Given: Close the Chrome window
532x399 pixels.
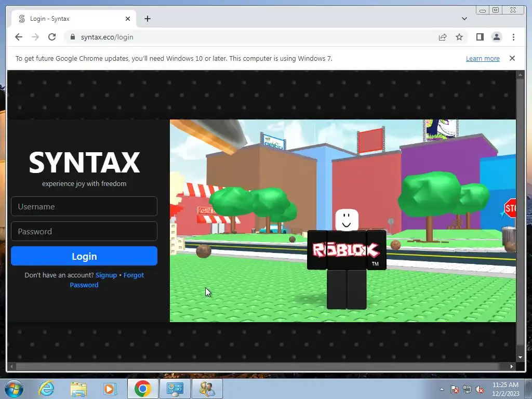Looking at the screenshot, I should coord(513,10).
